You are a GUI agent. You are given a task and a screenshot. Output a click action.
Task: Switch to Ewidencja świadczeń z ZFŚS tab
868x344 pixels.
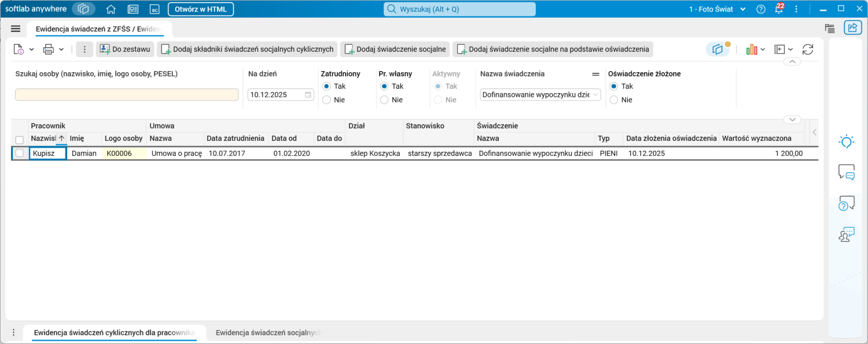tap(99, 29)
